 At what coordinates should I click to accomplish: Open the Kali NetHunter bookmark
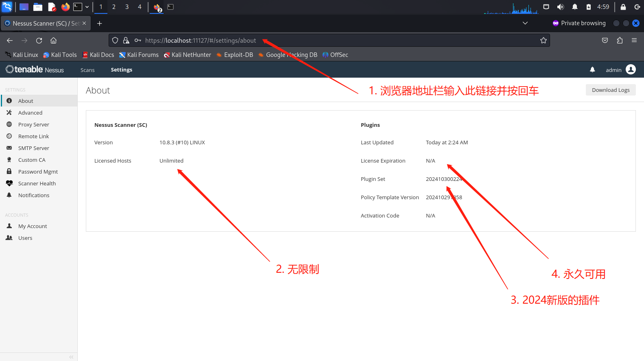point(187,55)
